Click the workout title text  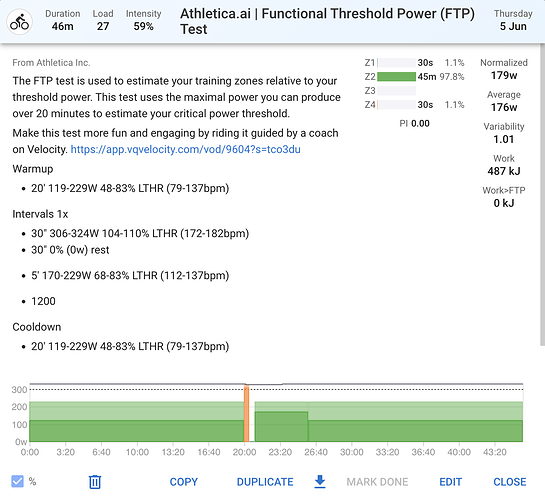click(x=327, y=21)
